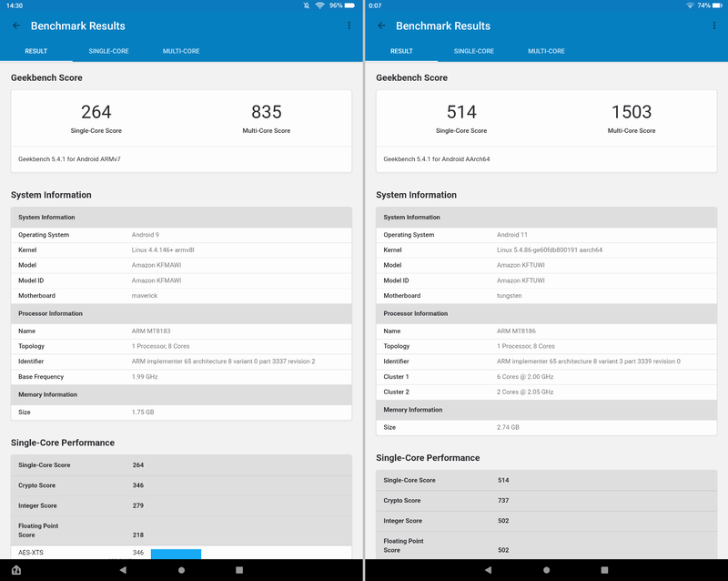Open the three-dot overflow menu on the left screen
This screenshot has width=728, height=581.
(348, 26)
